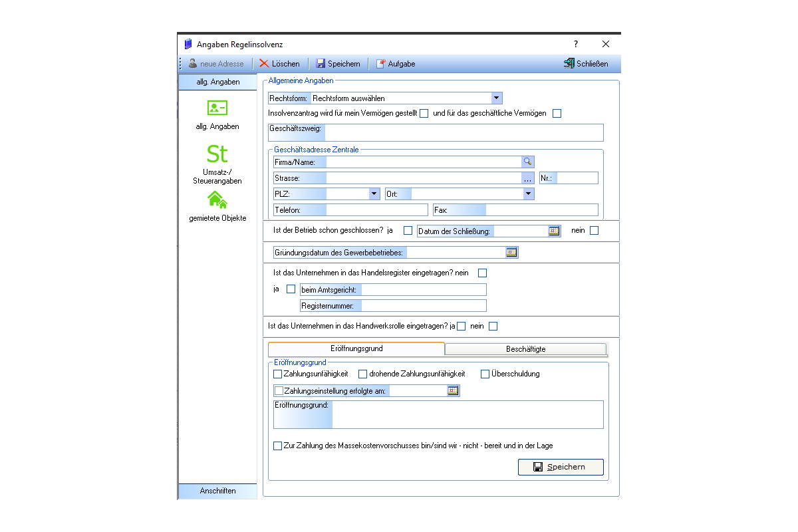Check 'ja' for Handwerksrolle eingetragen

[x=462, y=327]
